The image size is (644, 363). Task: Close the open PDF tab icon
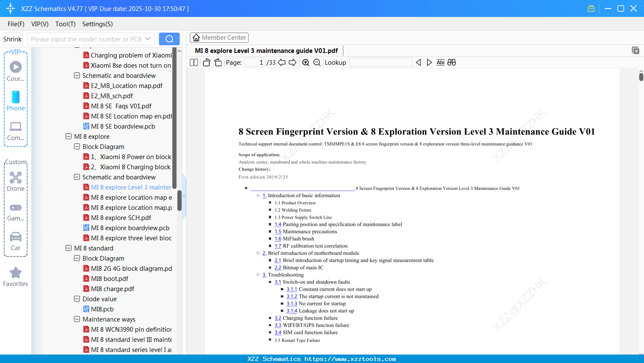(x=636, y=50)
